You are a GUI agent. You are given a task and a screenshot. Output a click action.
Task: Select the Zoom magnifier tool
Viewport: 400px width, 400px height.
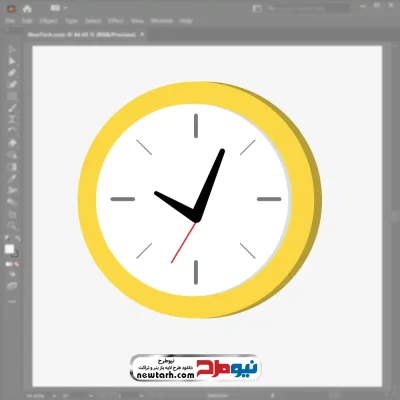[x=12, y=226]
